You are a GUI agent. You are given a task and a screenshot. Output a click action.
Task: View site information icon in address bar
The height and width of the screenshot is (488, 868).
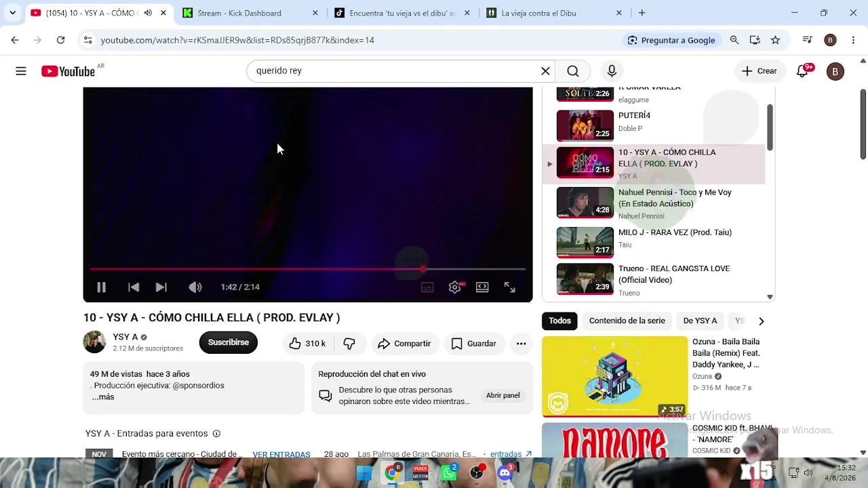click(x=87, y=40)
